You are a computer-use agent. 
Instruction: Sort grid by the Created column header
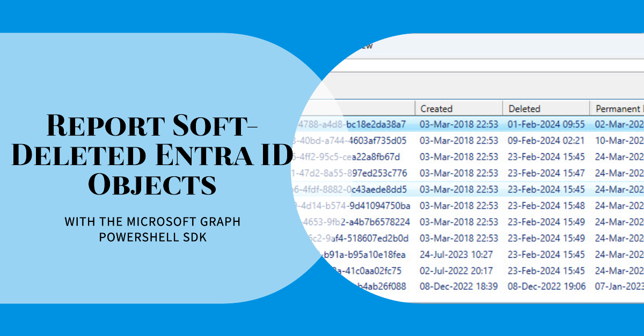click(x=459, y=109)
